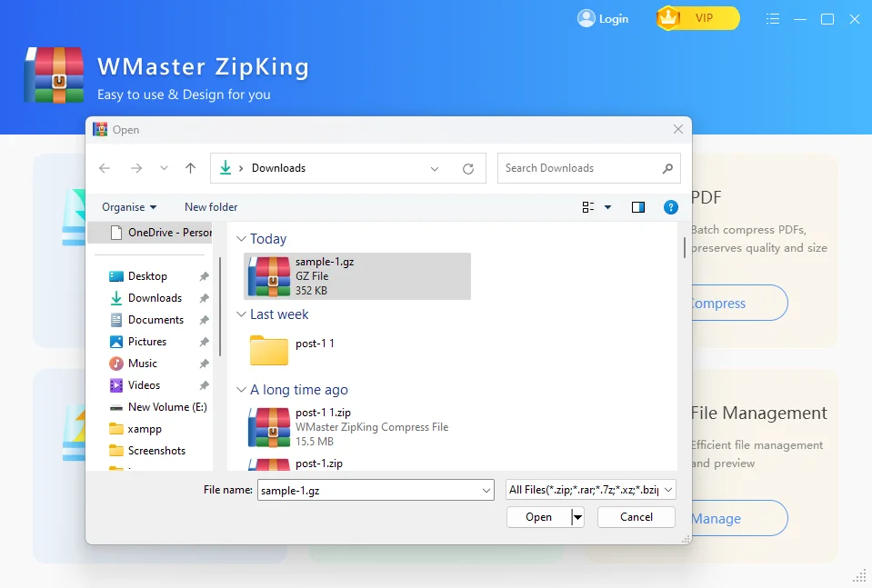Cancel the Open dialog
The image size is (872, 588).
click(636, 517)
